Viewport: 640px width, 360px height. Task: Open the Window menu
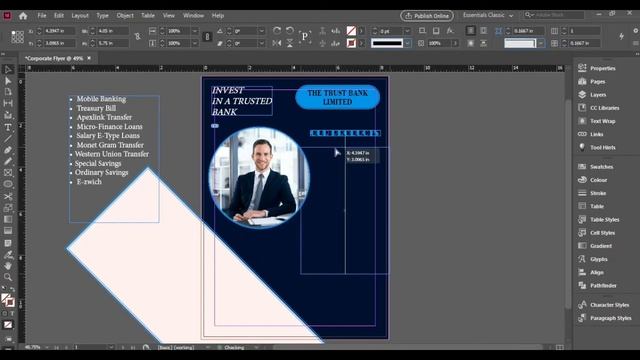193,16
